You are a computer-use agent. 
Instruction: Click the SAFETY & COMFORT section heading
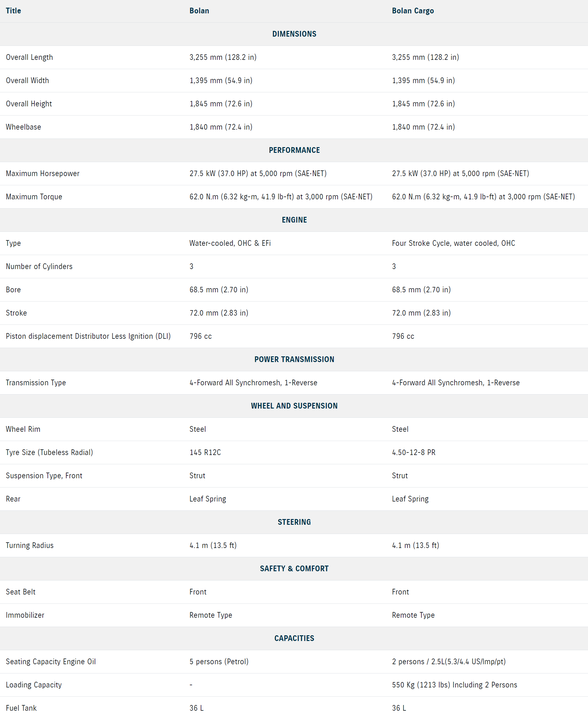[294, 569]
